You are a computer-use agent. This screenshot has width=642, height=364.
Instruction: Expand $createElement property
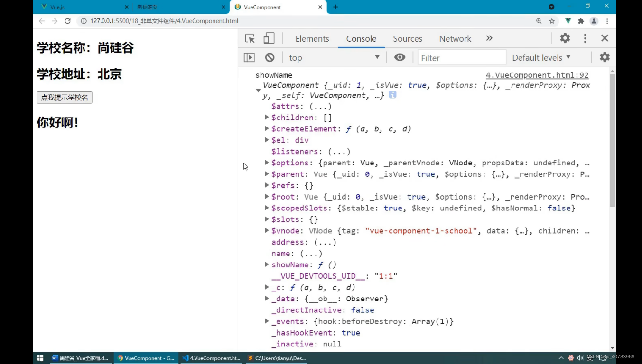point(267,128)
